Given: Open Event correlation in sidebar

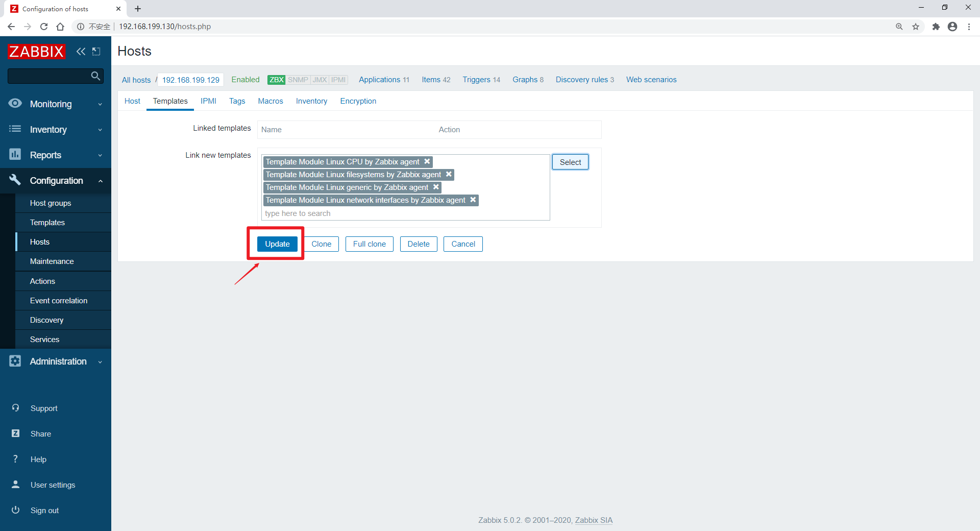Looking at the screenshot, I should pos(63,301).
